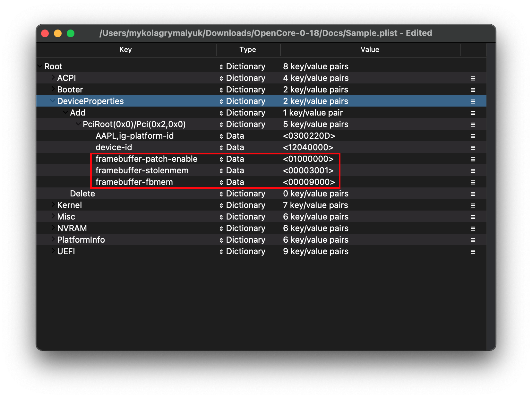Click the green zoom window button
Viewport: 532px width, 398px height.
(x=71, y=33)
